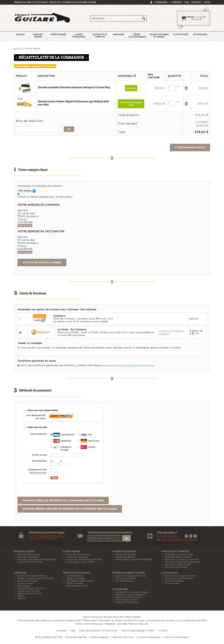Open the Corps Fender menu
This screenshot has height=644, width=224.
pos(58,34)
